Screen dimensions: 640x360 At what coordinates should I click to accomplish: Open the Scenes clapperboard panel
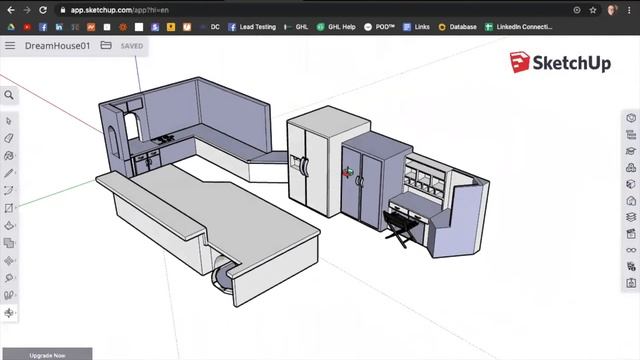(631, 233)
